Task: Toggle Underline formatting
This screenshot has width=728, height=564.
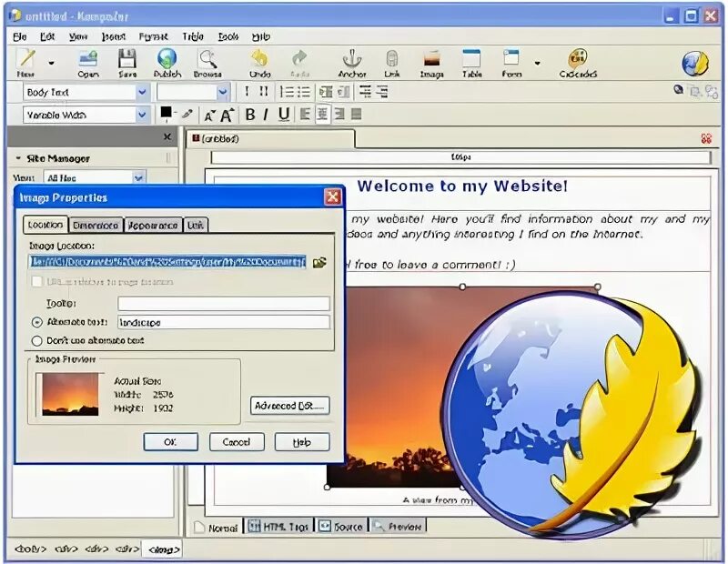Action: 284,115
